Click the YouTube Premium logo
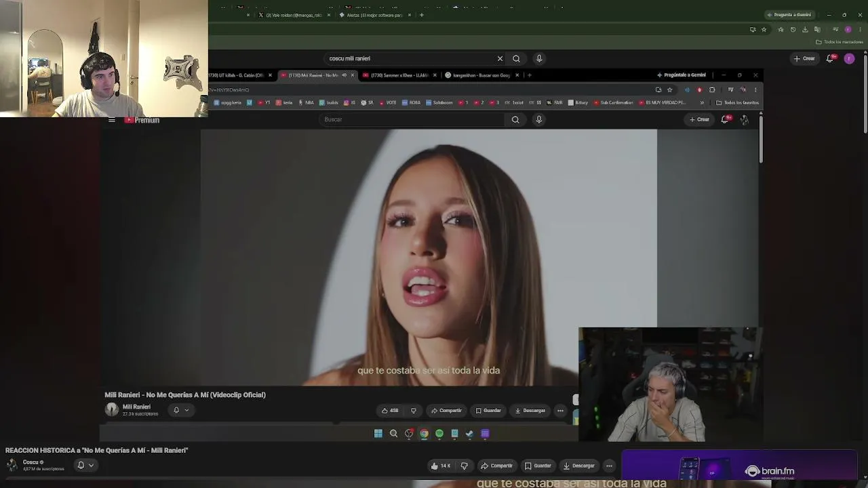This screenshot has height=488, width=868. point(142,120)
